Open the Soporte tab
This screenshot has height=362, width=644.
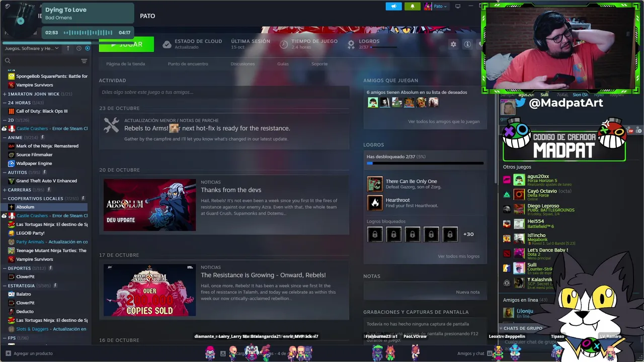tap(319, 64)
